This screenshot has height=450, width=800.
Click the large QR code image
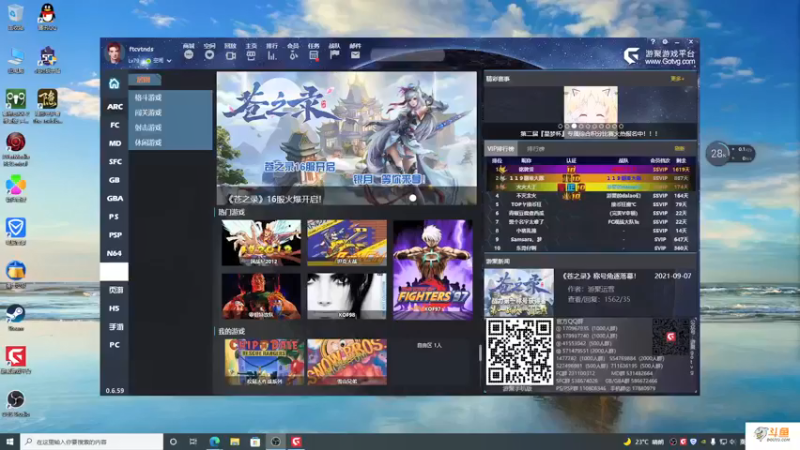click(519, 352)
